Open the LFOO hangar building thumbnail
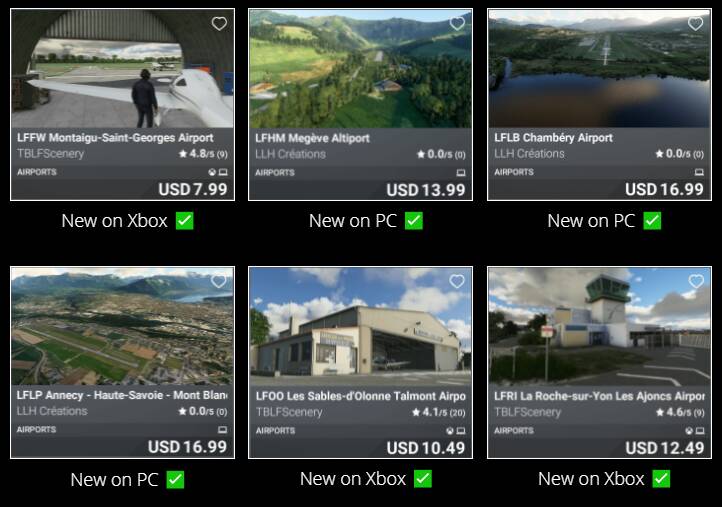 [361, 326]
